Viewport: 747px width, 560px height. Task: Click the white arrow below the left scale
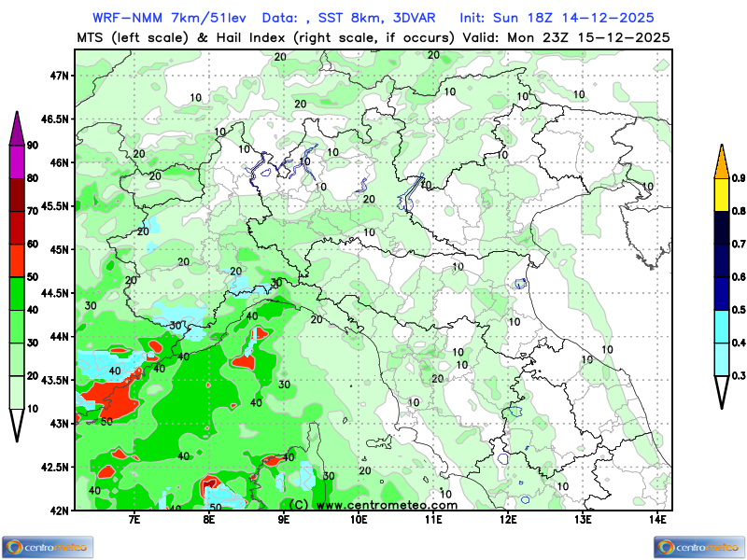point(17,425)
